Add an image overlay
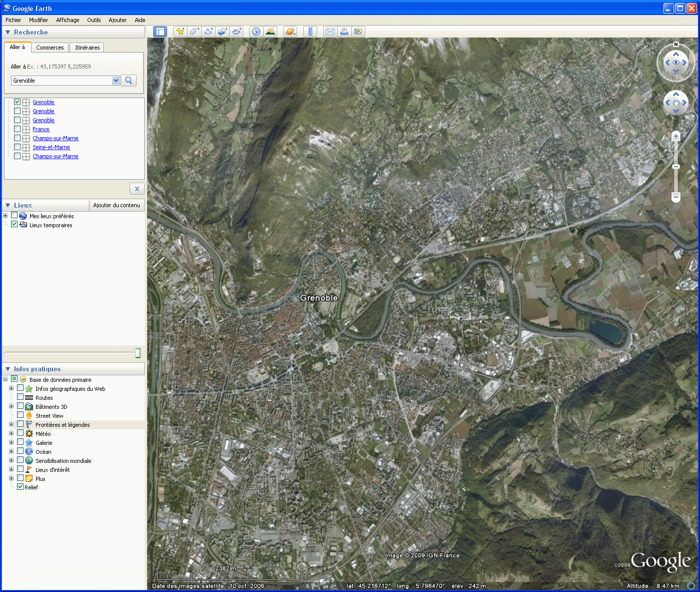The image size is (700, 592). click(222, 32)
